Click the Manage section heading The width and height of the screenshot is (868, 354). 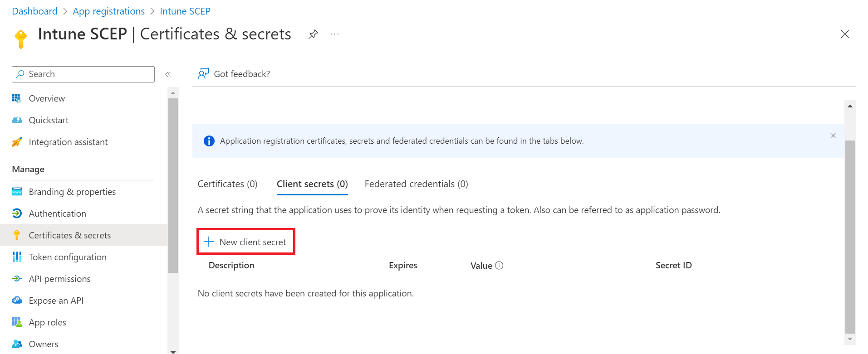coord(28,169)
